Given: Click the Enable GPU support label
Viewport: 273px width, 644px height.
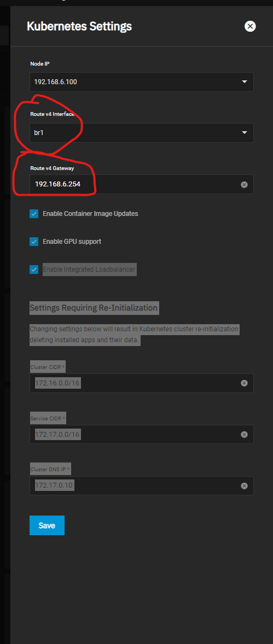Looking at the screenshot, I should pos(72,242).
